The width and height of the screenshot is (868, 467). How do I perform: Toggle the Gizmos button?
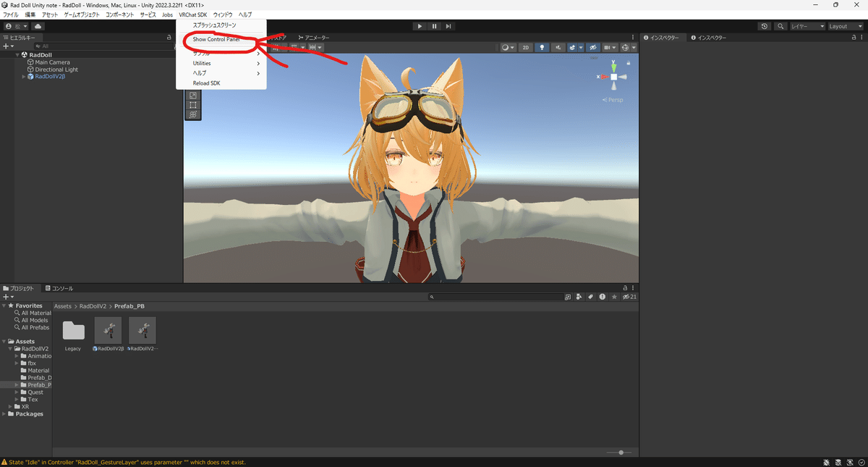click(625, 47)
